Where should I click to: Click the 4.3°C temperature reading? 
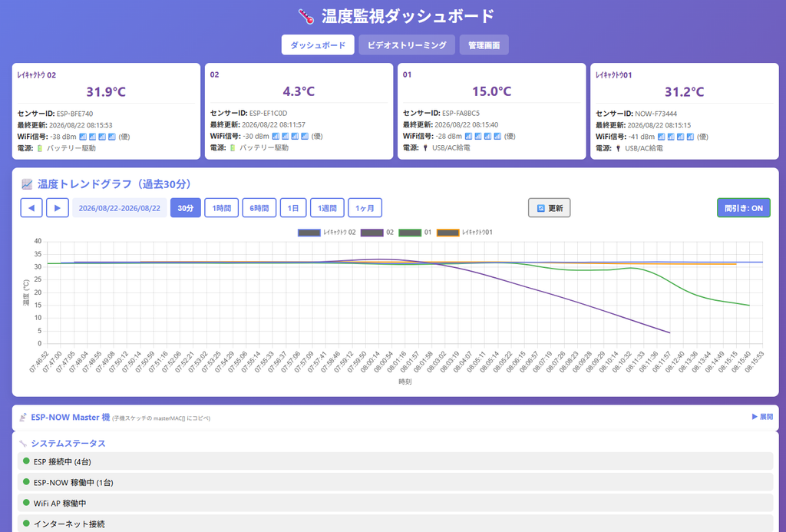click(299, 91)
